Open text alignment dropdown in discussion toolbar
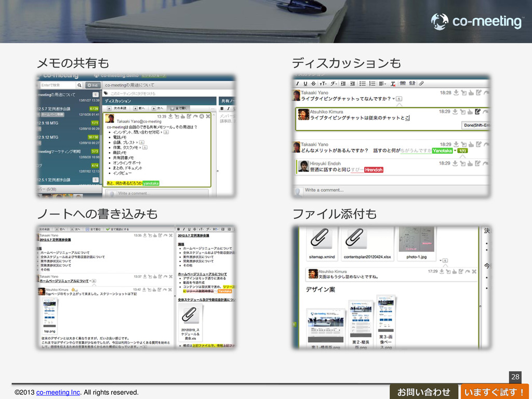The height and width of the screenshot is (399, 532). (x=382, y=84)
